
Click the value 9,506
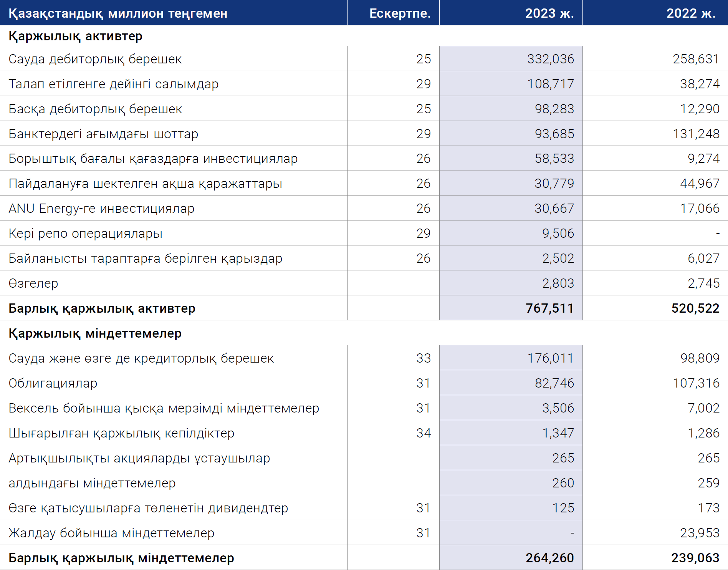click(558, 234)
